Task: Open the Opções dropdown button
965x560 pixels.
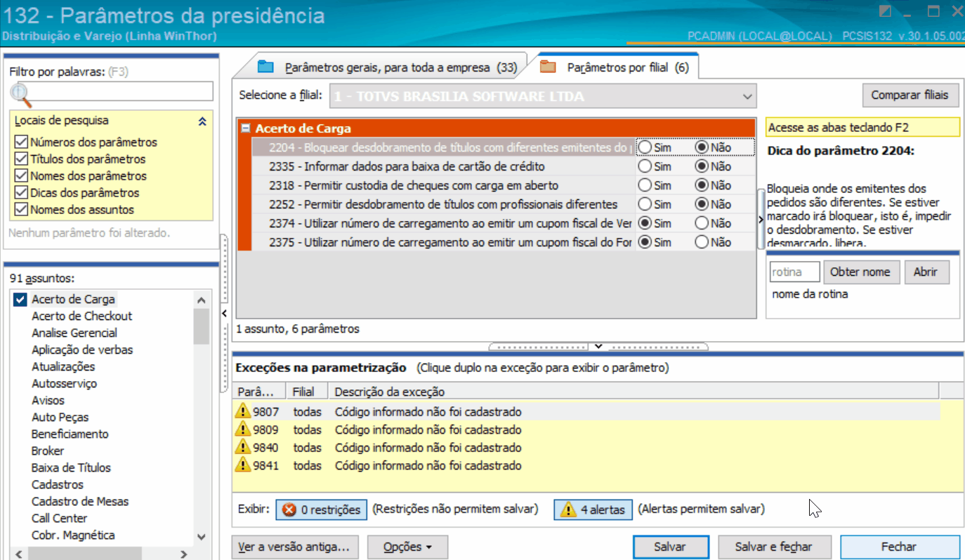Action: (x=407, y=547)
